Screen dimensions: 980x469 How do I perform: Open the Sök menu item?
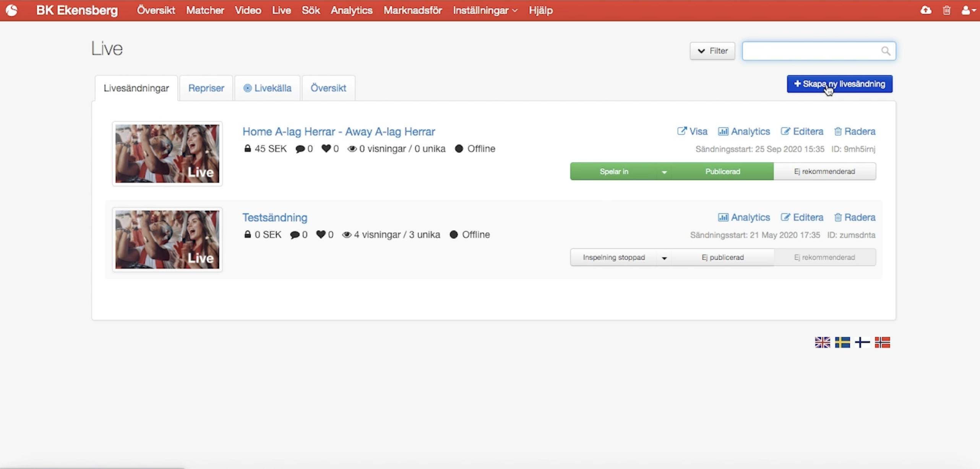(311, 10)
